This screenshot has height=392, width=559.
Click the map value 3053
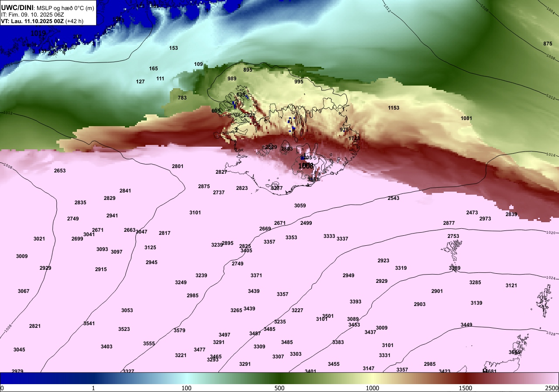pyautogui.click(x=127, y=310)
